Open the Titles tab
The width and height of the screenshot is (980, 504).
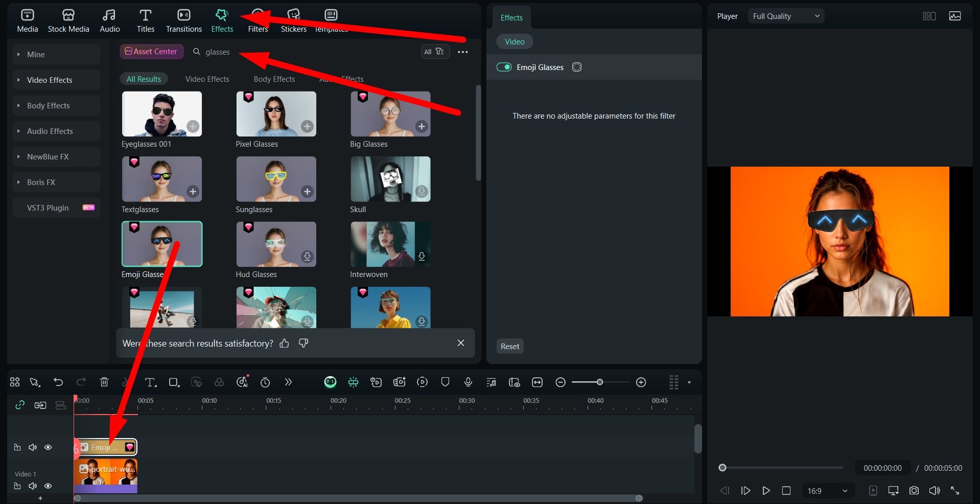pos(146,21)
